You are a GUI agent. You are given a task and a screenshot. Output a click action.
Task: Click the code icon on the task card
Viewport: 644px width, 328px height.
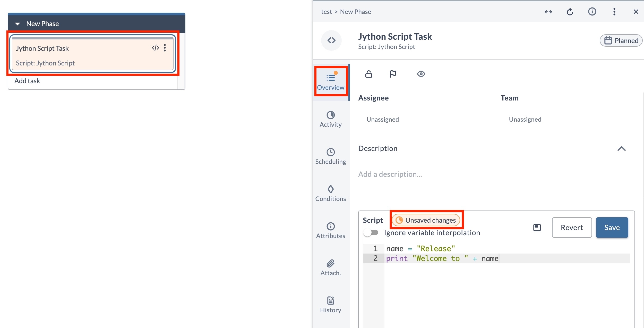[155, 48]
